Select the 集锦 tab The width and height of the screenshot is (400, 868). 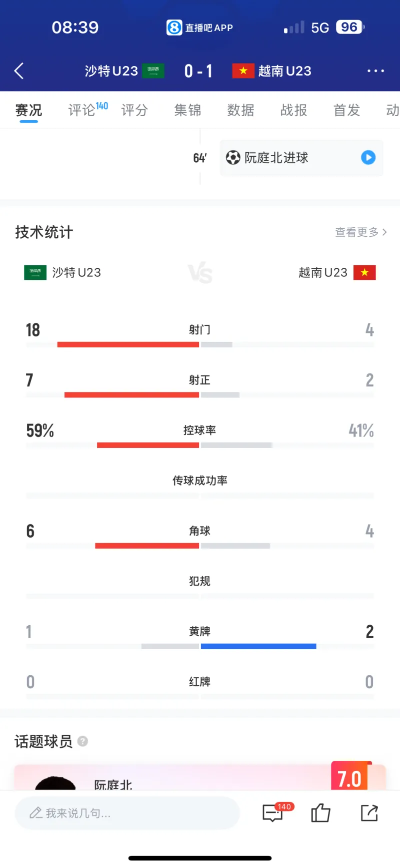[x=187, y=111]
